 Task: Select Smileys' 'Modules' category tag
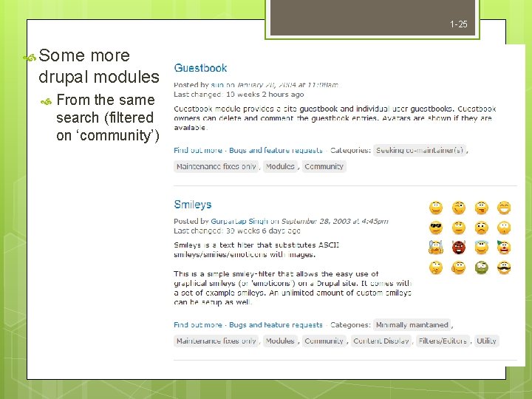[x=280, y=341]
